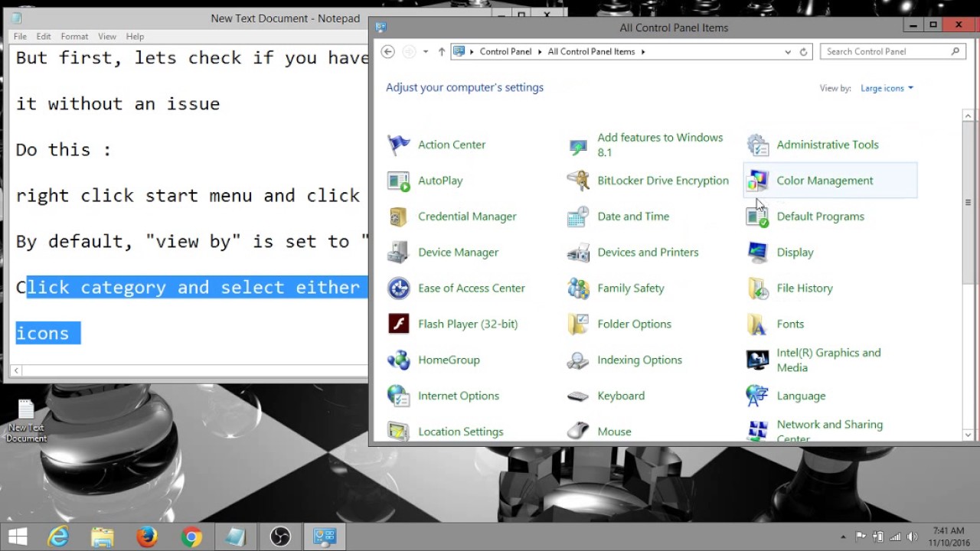Open Credential Manager safe icon

point(399,217)
